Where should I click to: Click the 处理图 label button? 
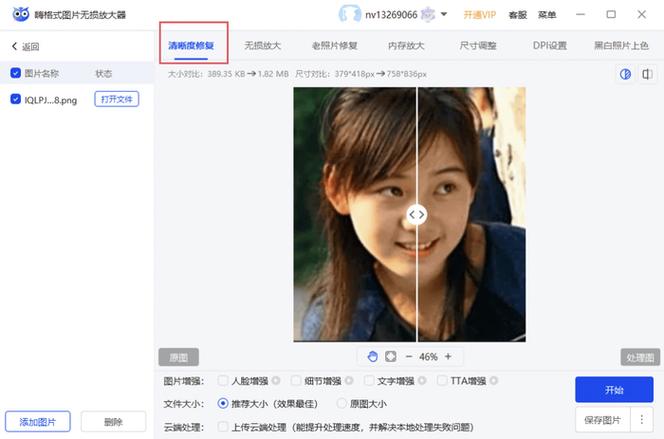pyautogui.click(x=640, y=357)
